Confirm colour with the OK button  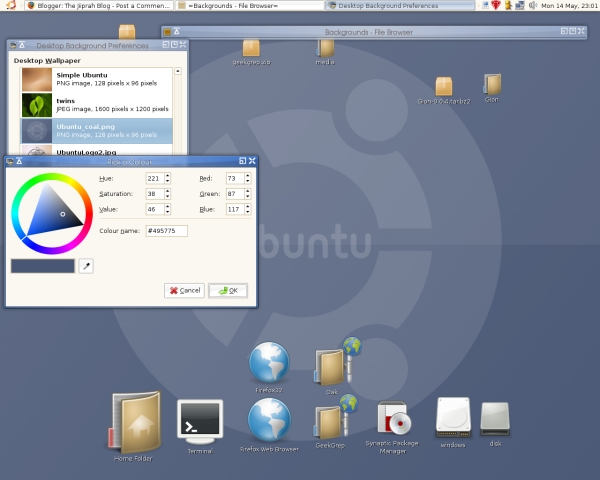click(228, 291)
